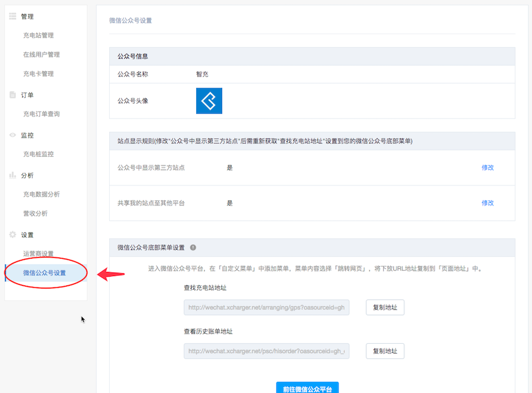This screenshot has width=532, height=393.
Task: Open 充电站管理 in the sidebar
Action: pyautogui.click(x=38, y=35)
